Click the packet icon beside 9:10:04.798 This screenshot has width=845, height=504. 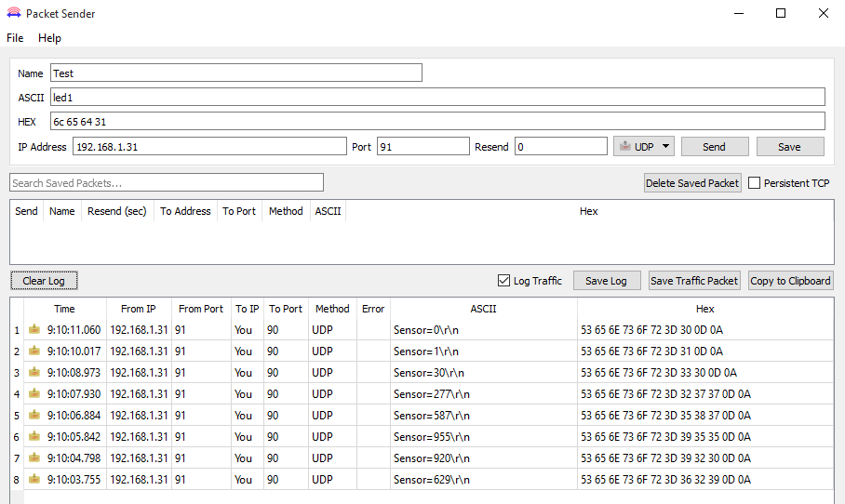34,458
